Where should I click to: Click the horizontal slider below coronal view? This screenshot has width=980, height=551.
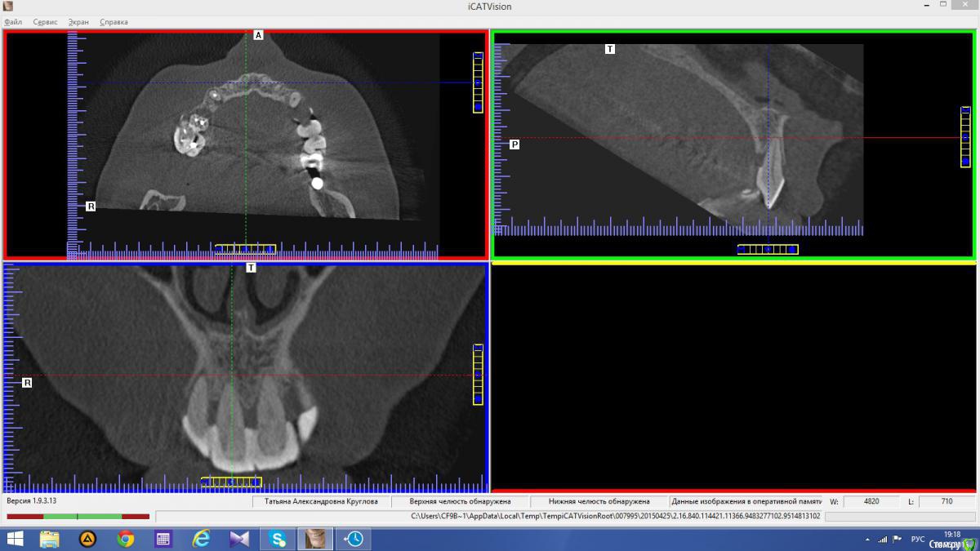pyautogui.click(x=231, y=482)
